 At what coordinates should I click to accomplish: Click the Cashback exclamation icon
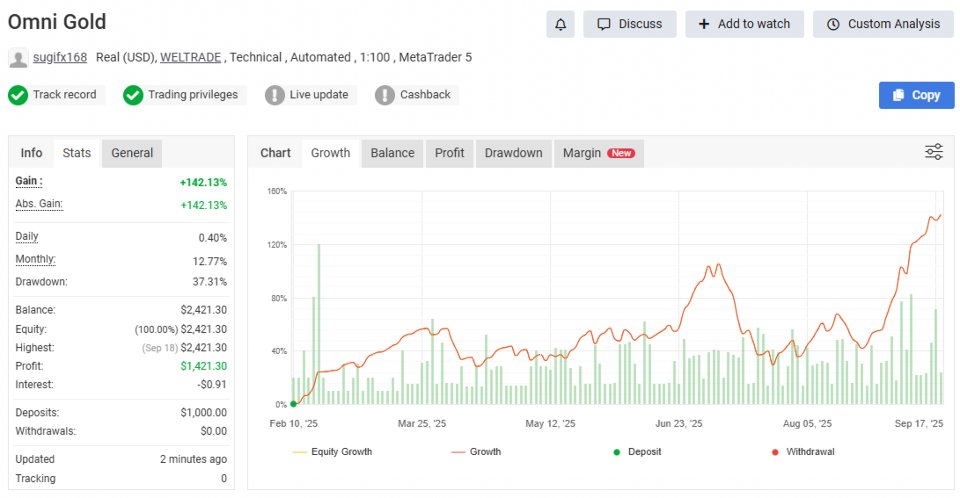click(384, 95)
